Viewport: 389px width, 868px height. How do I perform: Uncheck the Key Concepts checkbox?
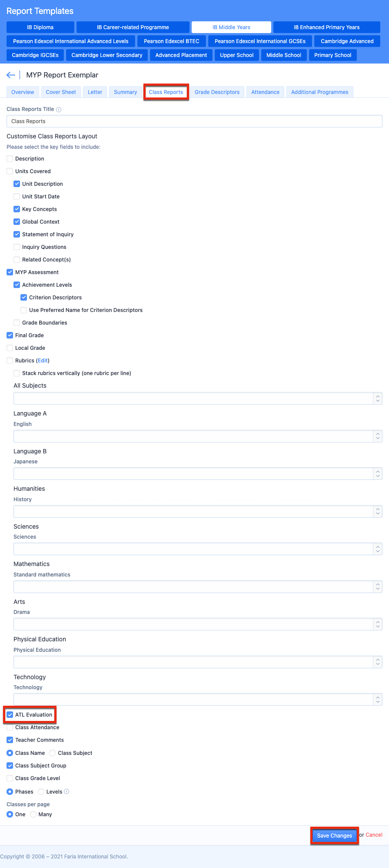(17, 209)
